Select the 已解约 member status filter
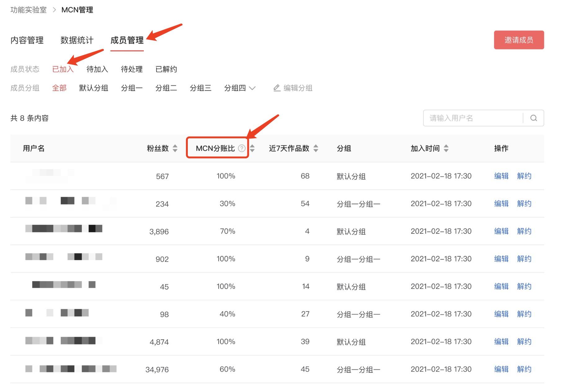 point(166,69)
